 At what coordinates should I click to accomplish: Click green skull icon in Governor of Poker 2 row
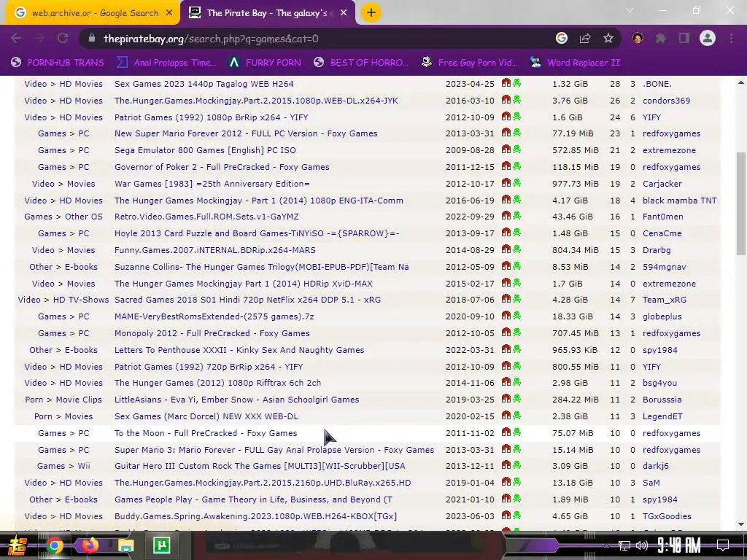click(517, 166)
